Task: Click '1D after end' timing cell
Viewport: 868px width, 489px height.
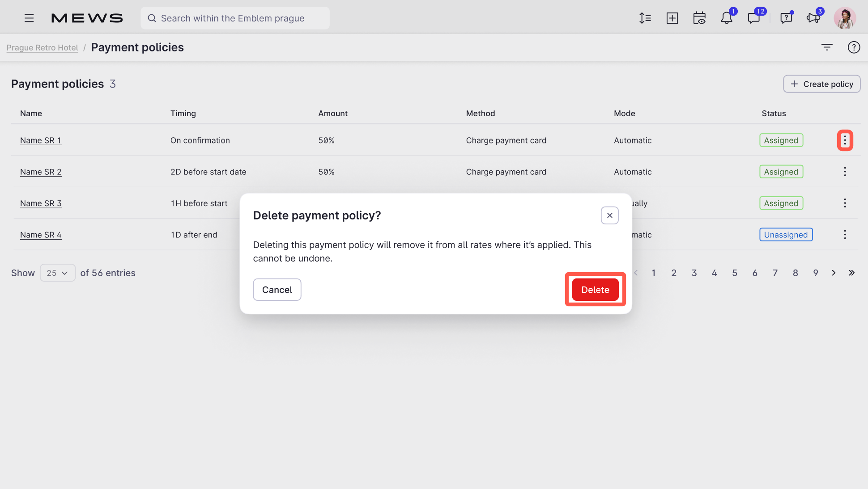Action: pyautogui.click(x=194, y=235)
